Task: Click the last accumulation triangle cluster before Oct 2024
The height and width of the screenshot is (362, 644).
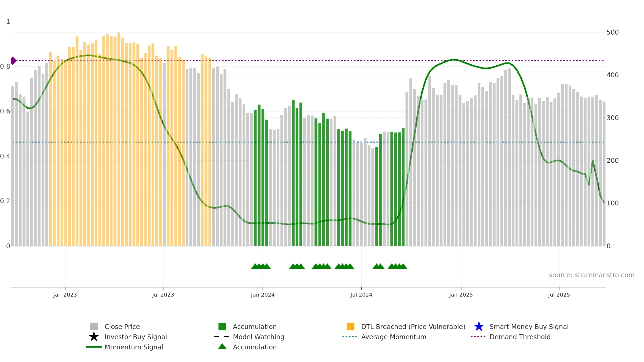Action: point(397,266)
